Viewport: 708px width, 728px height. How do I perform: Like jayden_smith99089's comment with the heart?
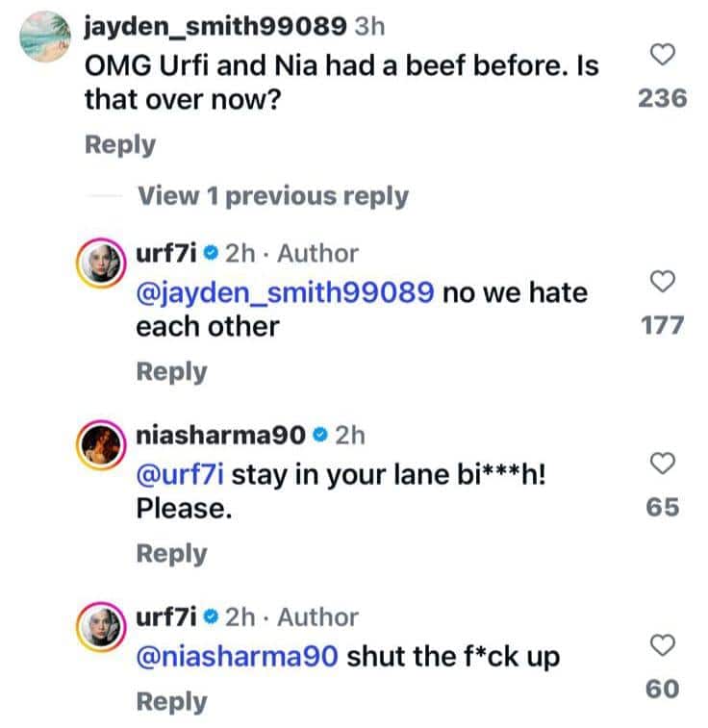[x=662, y=57]
